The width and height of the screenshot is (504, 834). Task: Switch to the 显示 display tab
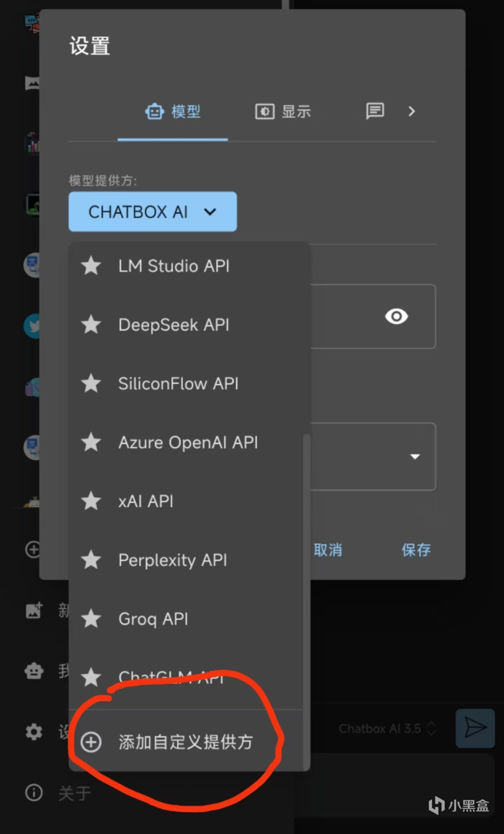pos(283,111)
